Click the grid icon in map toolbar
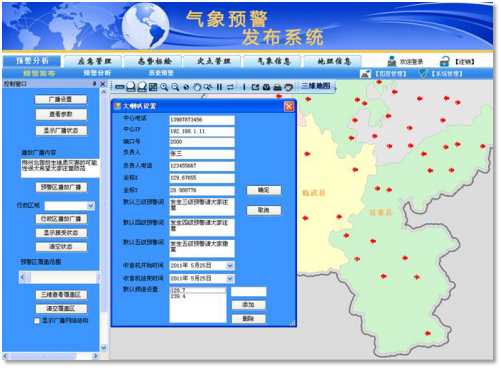501x368 pixels. pos(153,87)
